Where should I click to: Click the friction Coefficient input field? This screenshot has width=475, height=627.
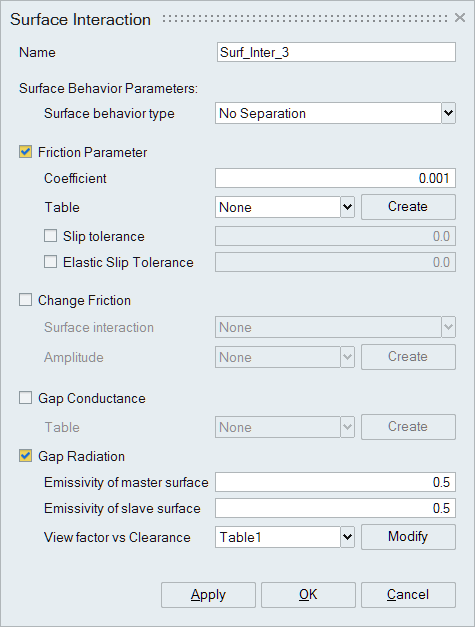click(335, 178)
